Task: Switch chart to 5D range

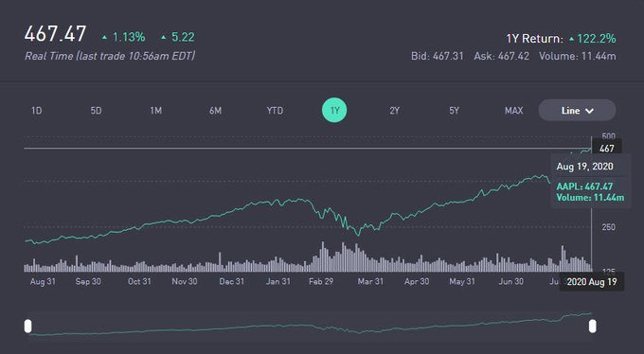Action: coord(96,111)
